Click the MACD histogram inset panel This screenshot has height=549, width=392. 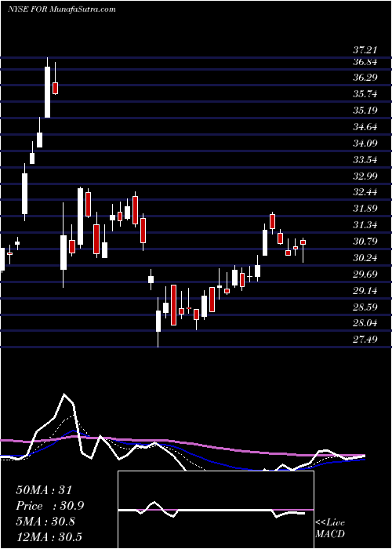216,510
